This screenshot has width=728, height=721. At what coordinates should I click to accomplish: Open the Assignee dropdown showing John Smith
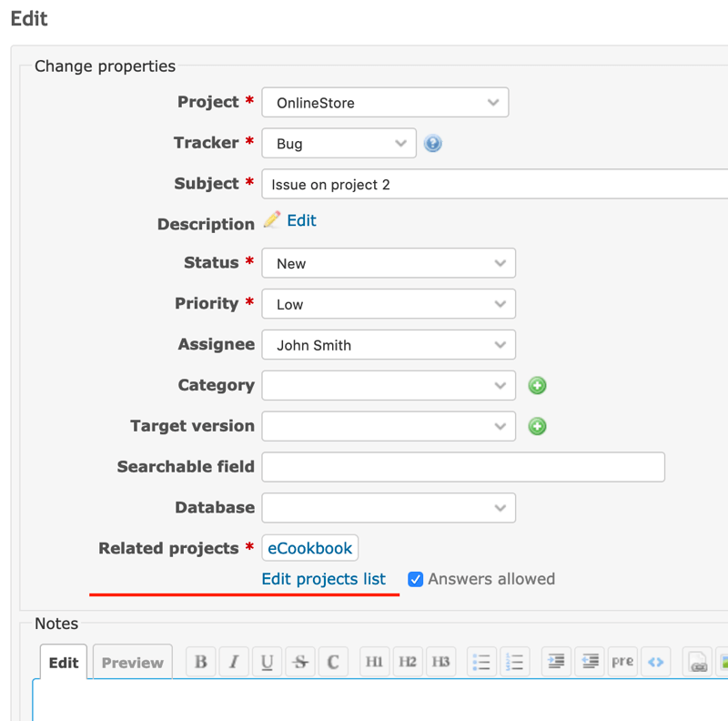(389, 345)
